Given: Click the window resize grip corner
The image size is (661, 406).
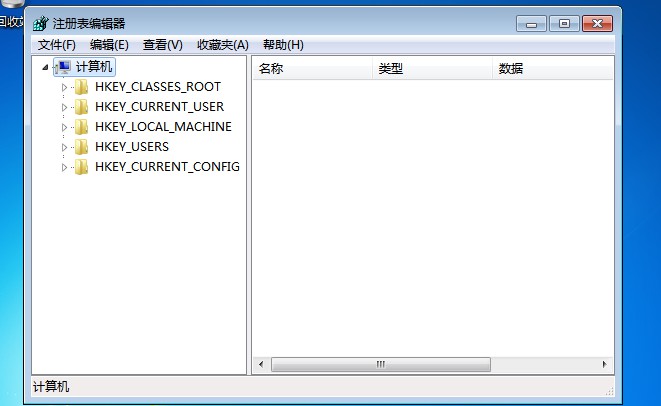Looking at the screenshot, I should coord(610,391).
